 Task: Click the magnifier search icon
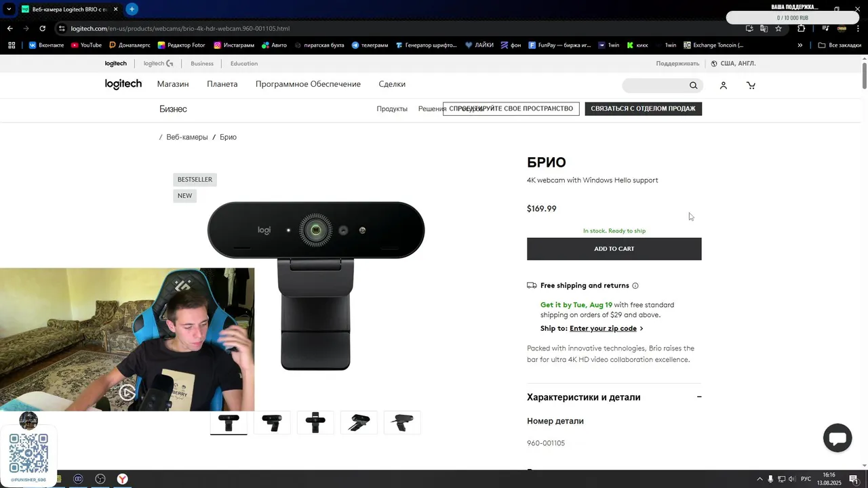click(x=694, y=85)
